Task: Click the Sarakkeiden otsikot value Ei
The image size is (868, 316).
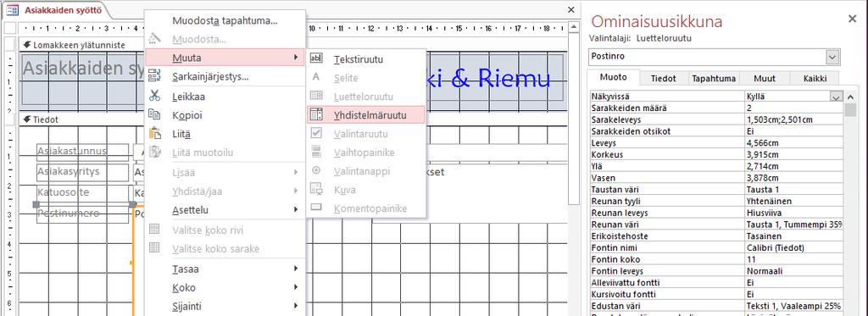Action: pyautogui.click(x=793, y=131)
